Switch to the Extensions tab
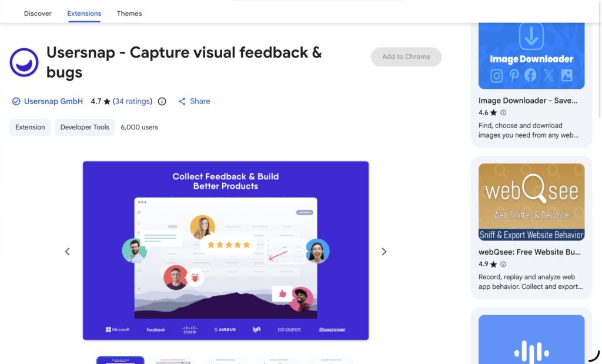Viewport: 602px width, 364px height. coord(84,14)
